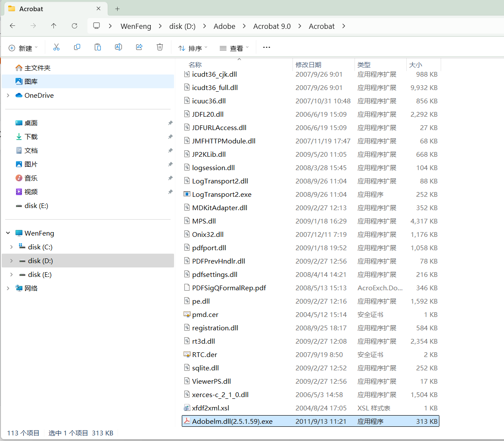Click disk (D:) in the address breadcrumb
This screenshot has width=504, height=441.
[182, 26]
